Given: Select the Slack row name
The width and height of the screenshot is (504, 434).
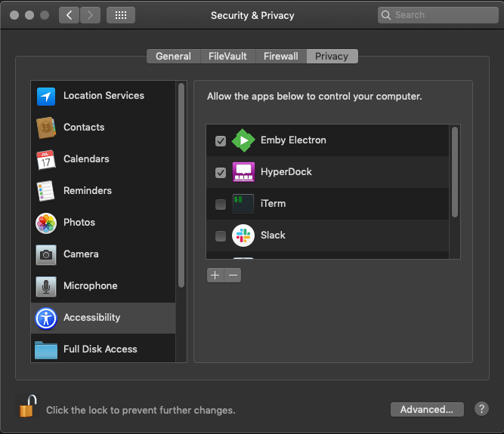Looking at the screenshot, I should (273, 235).
